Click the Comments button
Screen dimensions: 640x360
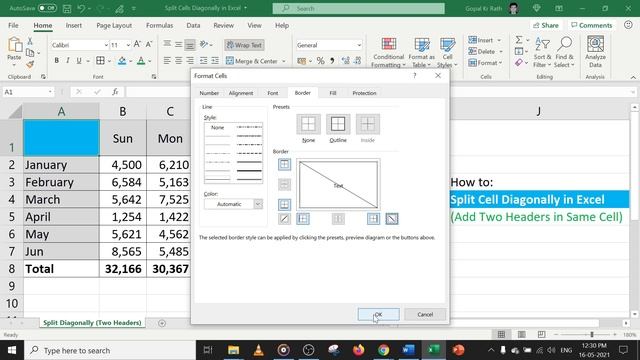point(591,25)
